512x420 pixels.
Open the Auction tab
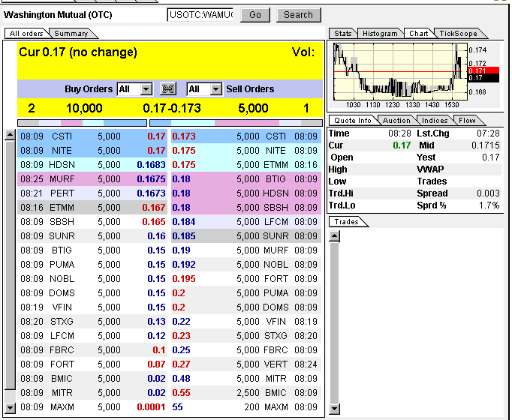[396, 121]
